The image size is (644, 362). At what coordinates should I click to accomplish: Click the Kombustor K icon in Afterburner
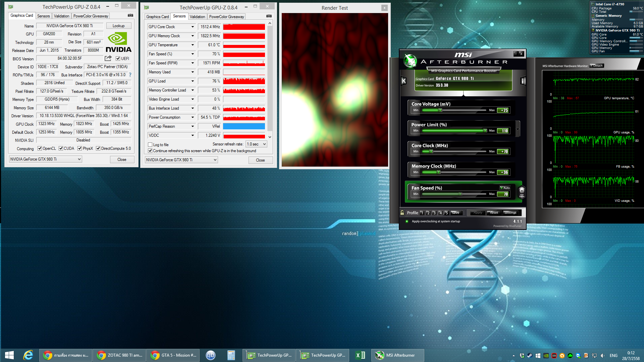click(x=404, y=81)
